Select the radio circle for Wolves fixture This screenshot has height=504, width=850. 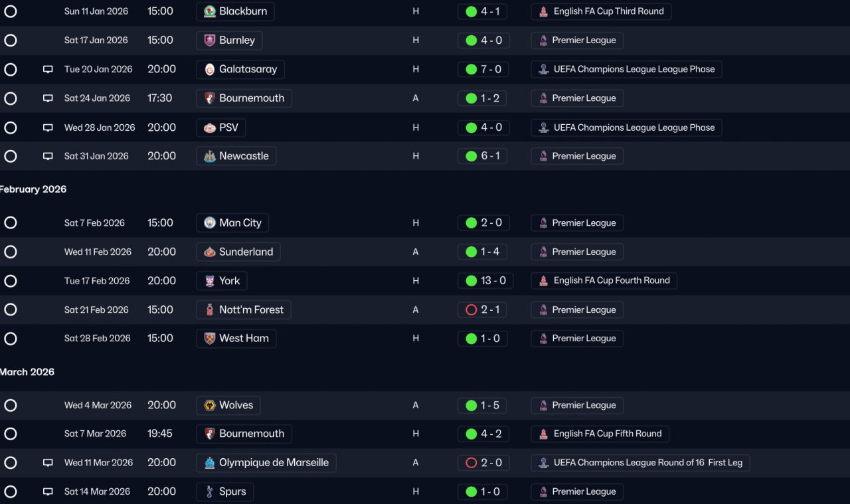point(11,405)
